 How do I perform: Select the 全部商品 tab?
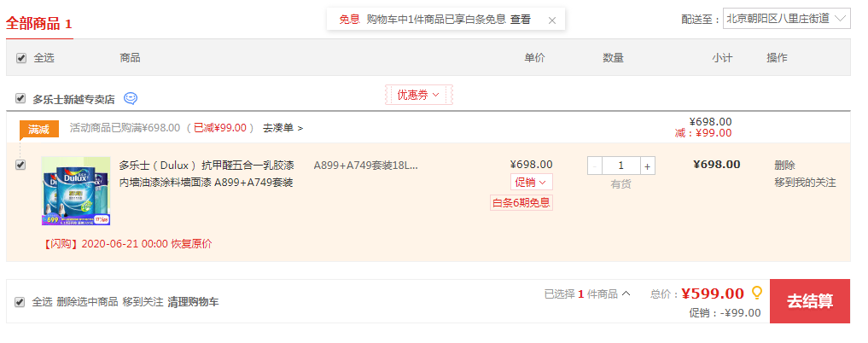39,24
